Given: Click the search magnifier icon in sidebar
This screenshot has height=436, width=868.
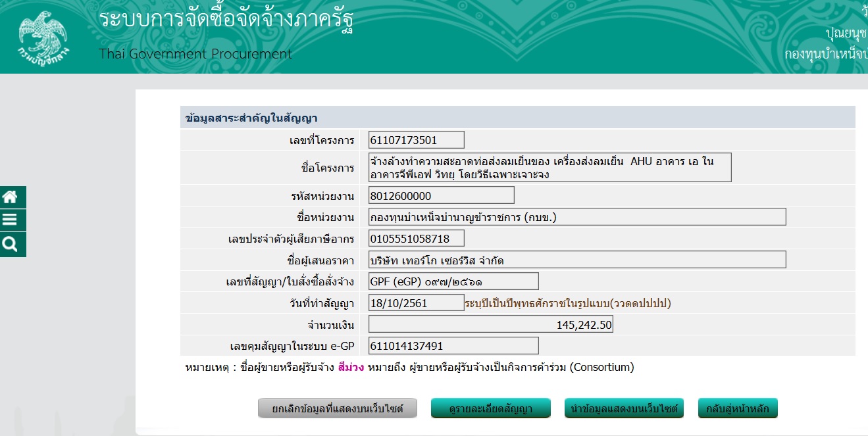Looking at the screenshot, I should 11,245.
